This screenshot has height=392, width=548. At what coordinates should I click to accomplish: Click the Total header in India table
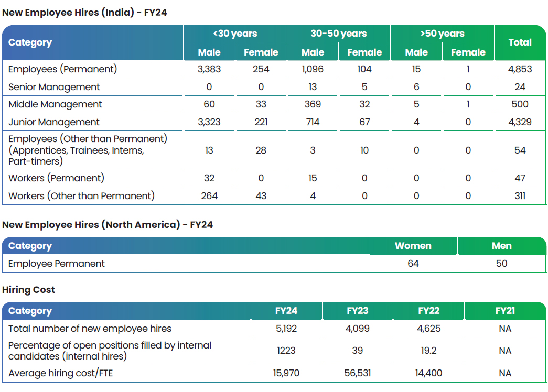520,42
